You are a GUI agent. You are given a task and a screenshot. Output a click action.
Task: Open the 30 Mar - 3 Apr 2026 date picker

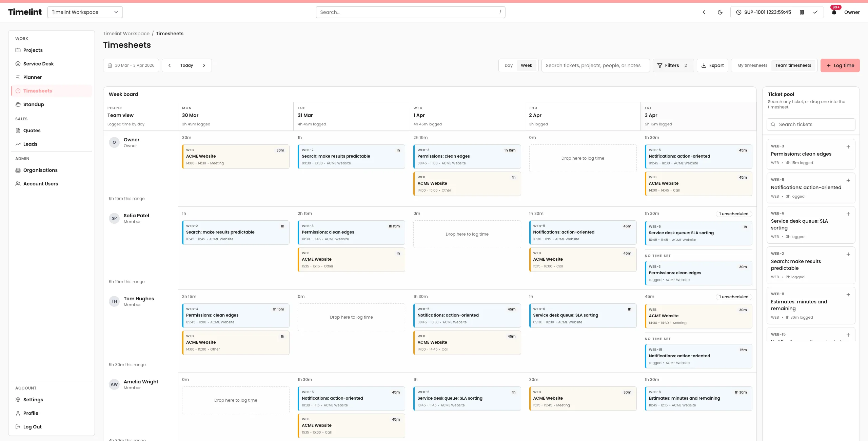pyautogui.click(x=131, y=65)
